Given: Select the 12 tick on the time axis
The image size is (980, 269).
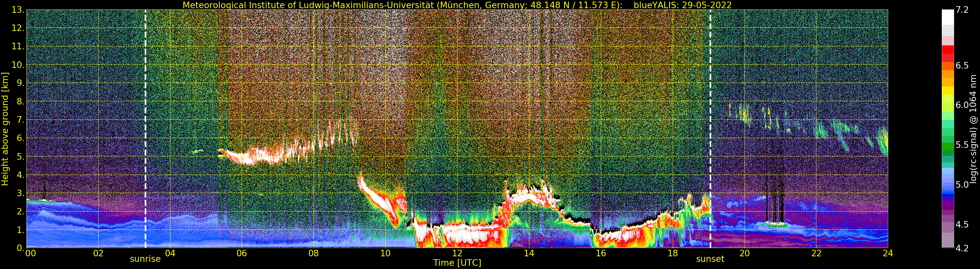Looking at the screenshot, I should [457, 253].
